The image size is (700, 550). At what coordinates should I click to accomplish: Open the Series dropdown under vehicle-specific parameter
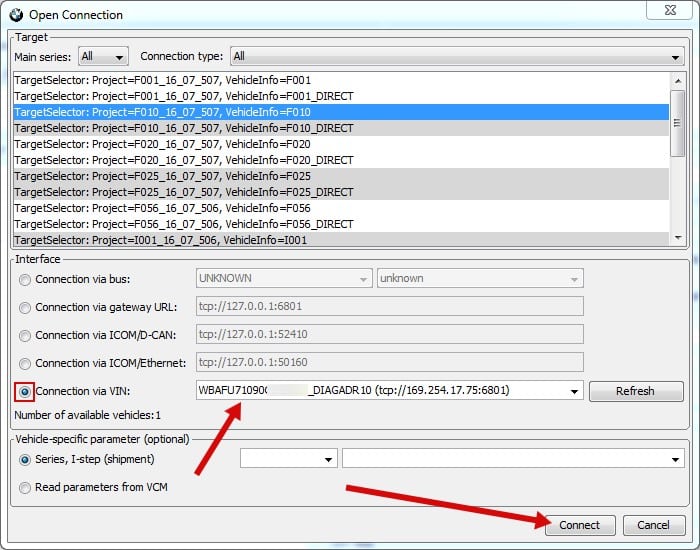pyautogui.click(x=289, y=458)
